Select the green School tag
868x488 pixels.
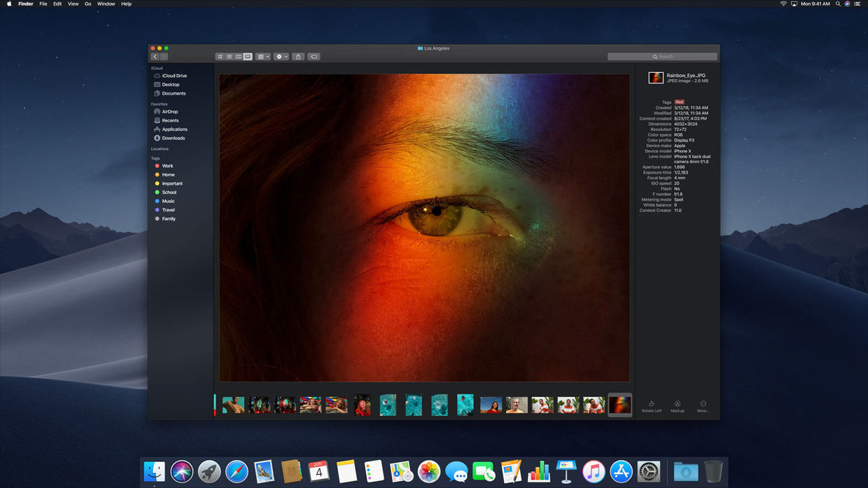pyautogui.click(x=168, y=192)
